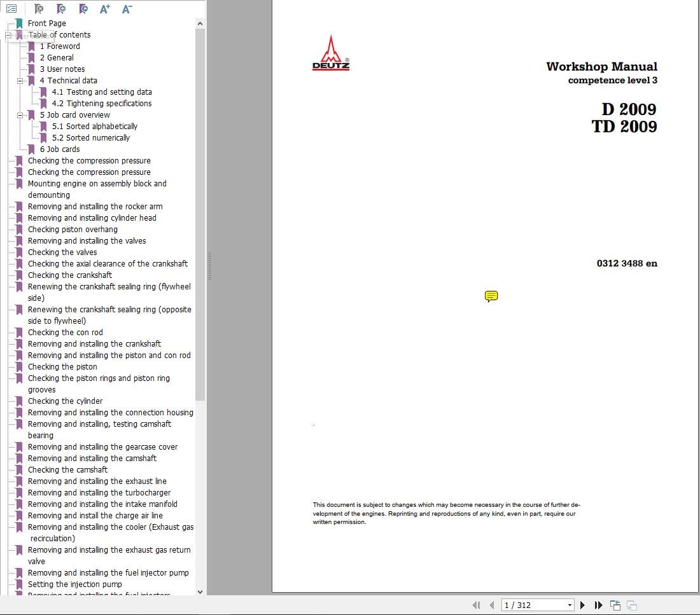Click the add new bookmark icon
Screen dimensions: 700x615
click(61, 8)
